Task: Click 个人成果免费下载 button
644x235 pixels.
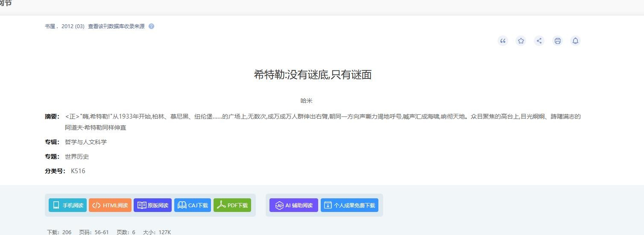Action: click(x=349, y=205)
